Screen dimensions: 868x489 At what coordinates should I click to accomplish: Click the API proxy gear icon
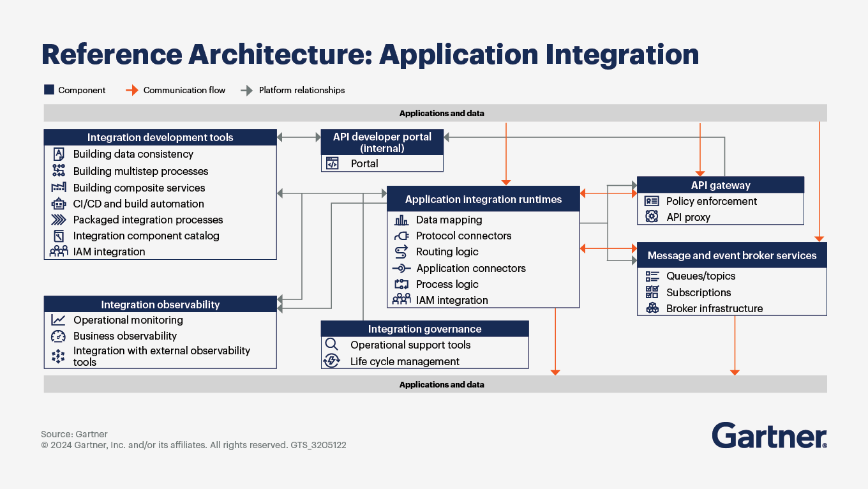(652, 217)
